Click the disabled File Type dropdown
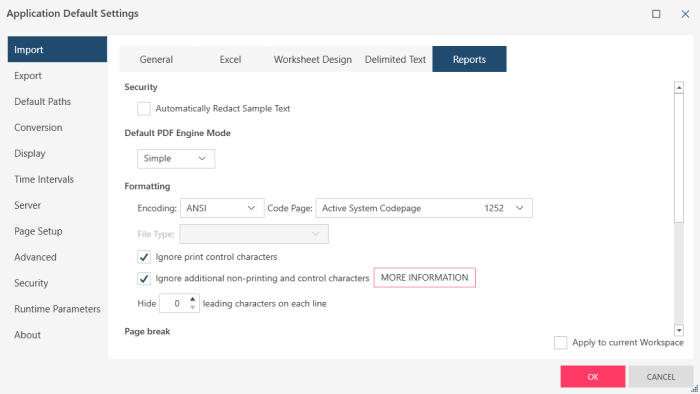The image size is (700, 394). [254, 234]
